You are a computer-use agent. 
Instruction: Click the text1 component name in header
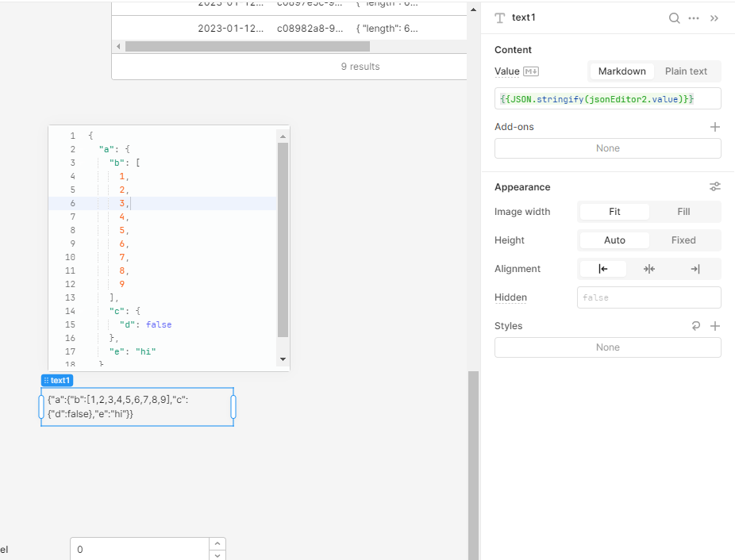tap(523, 17)
